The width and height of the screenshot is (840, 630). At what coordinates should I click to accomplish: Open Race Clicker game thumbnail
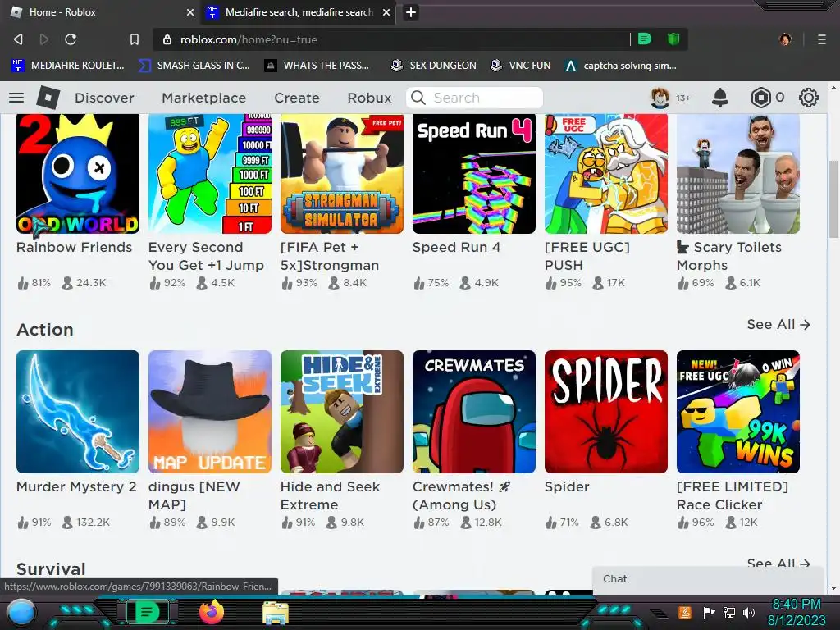pyautogui.click(x=738, y=412)
